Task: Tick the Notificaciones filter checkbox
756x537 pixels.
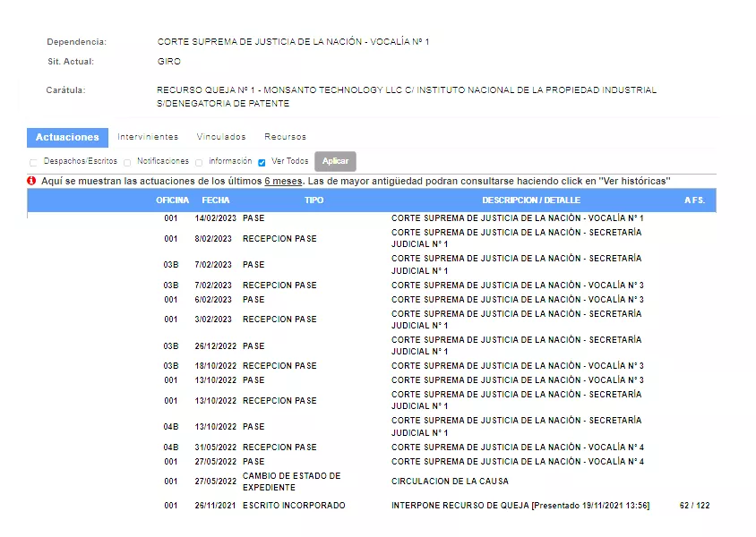Action: click(x=127, y=162)
